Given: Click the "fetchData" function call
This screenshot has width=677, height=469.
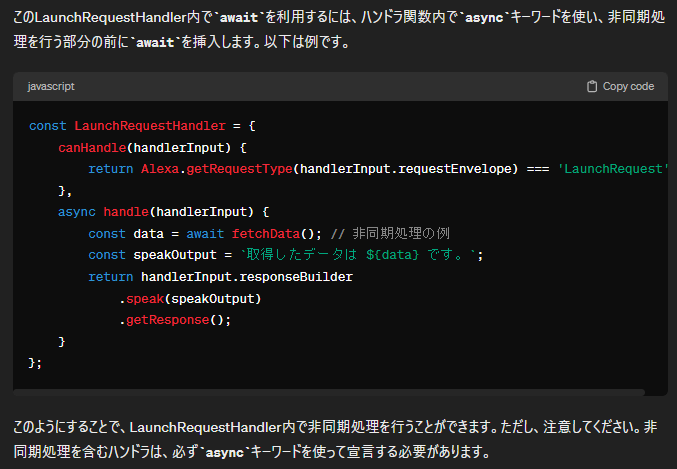Looking at the screenshot, I should pos(266,234).
